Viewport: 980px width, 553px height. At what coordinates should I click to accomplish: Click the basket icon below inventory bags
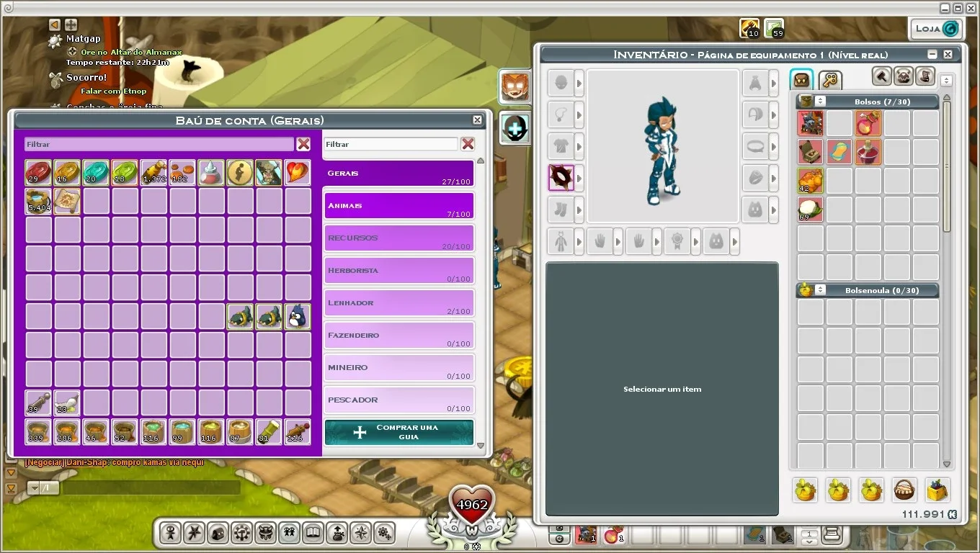click(904, 490)
